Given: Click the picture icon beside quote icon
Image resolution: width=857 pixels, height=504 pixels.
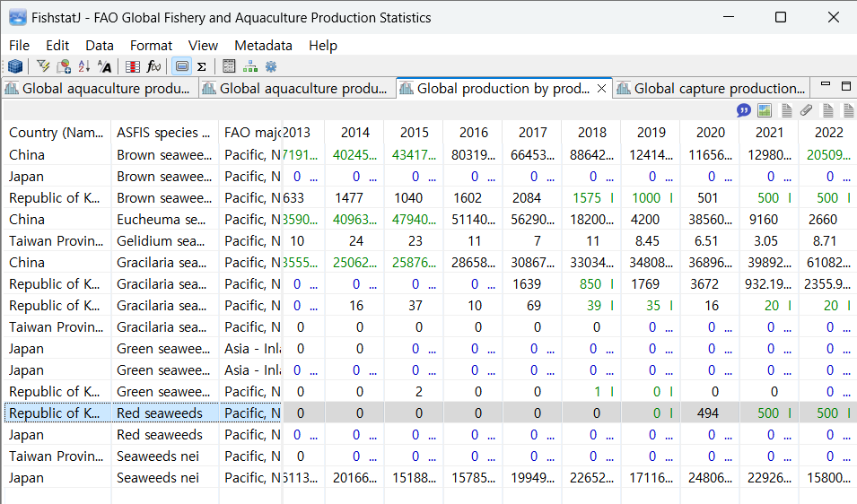Looking at the screenshot, I should pyautogui.click(x=765, y=109).
